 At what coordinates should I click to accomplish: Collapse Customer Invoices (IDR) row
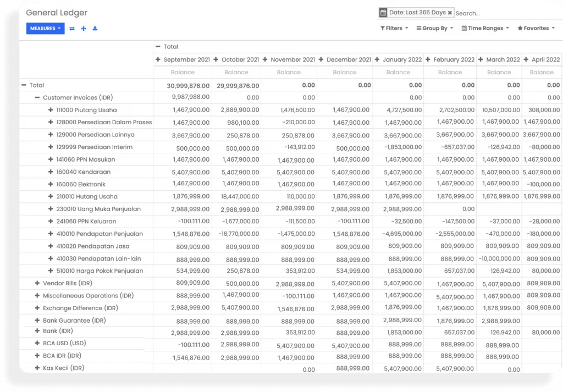(37, 98)
